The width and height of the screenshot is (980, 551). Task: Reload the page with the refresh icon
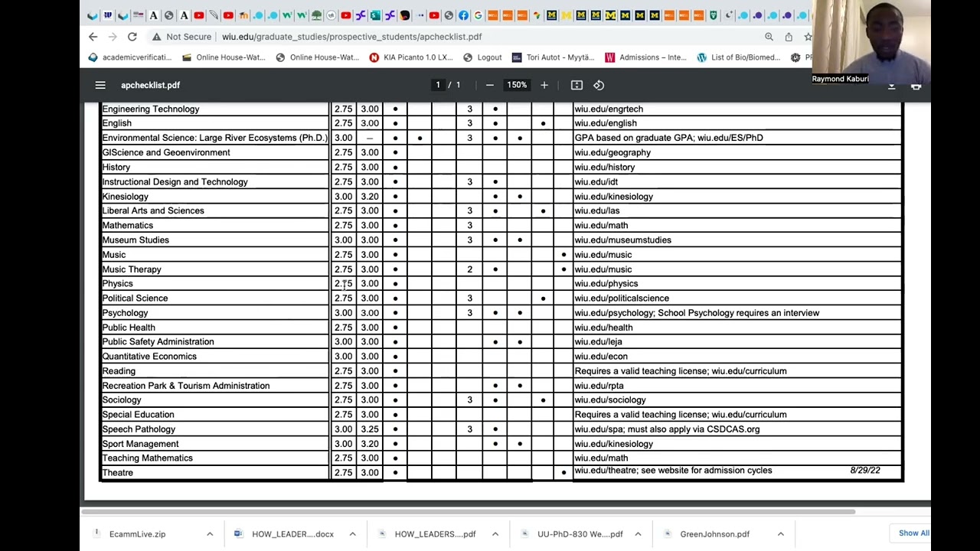132,37
